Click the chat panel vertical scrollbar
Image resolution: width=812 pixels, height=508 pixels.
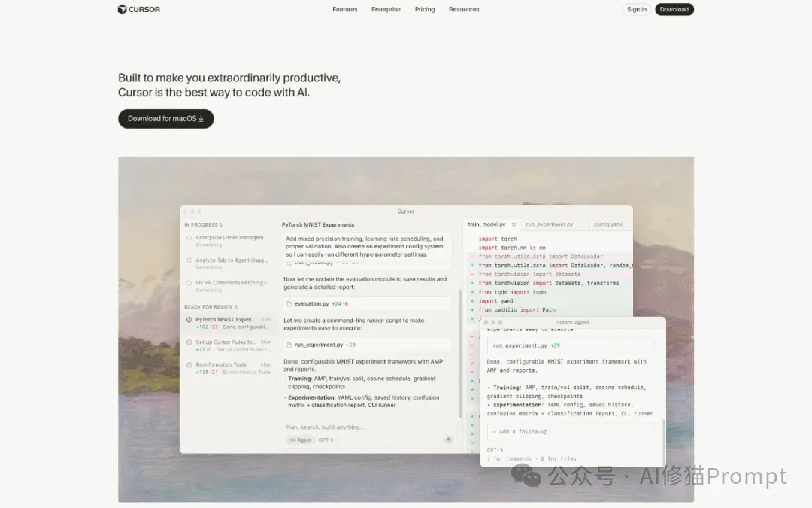point(460,354)
